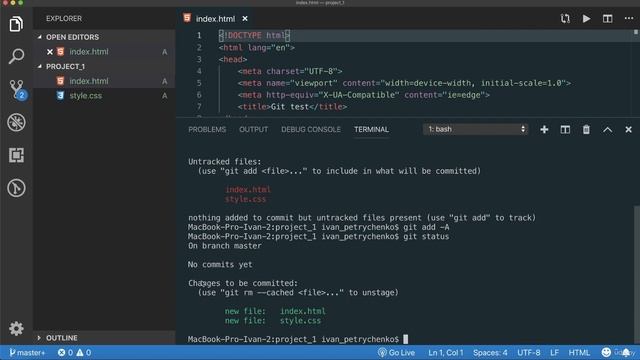Open More Actions ellipsis in editor toolbar

(629, 19)
